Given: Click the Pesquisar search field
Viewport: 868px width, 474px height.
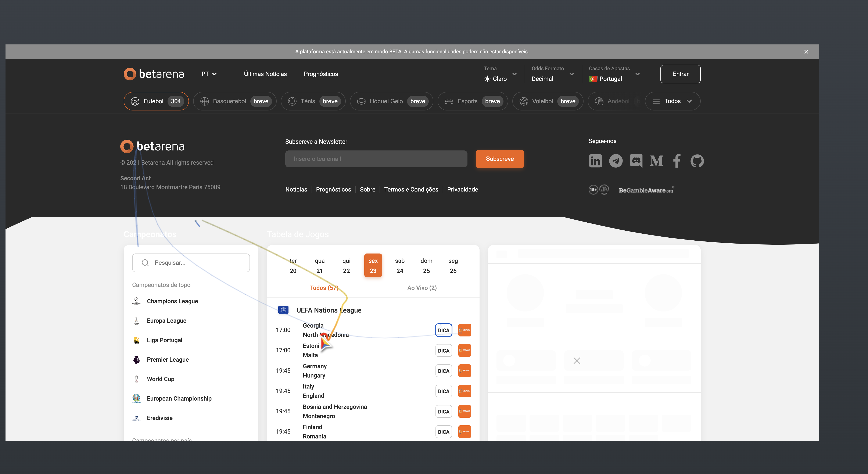Looking at the screenshot, I should pos(191,263).
